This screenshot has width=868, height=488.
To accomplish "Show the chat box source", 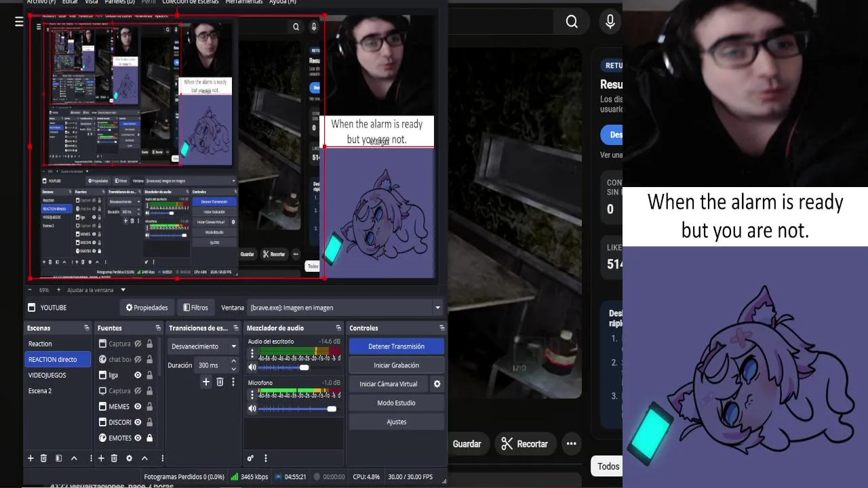I will [138, 359].
